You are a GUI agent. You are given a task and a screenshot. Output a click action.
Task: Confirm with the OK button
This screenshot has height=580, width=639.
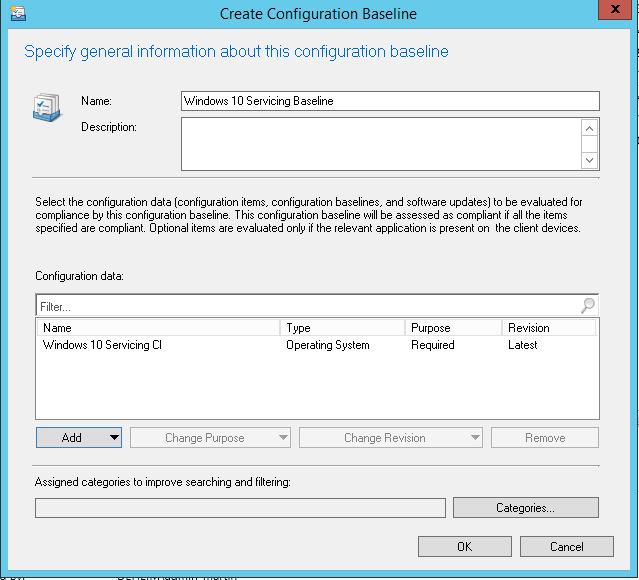[465, 546]
